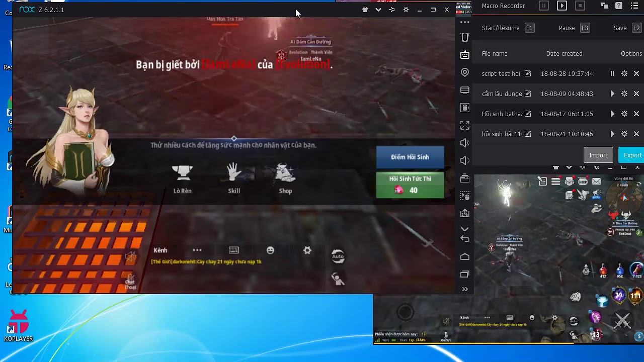Viewport: 644px width, 362px height.
Task: Use red potion 412 in back game
Action: tap(603, 271)
